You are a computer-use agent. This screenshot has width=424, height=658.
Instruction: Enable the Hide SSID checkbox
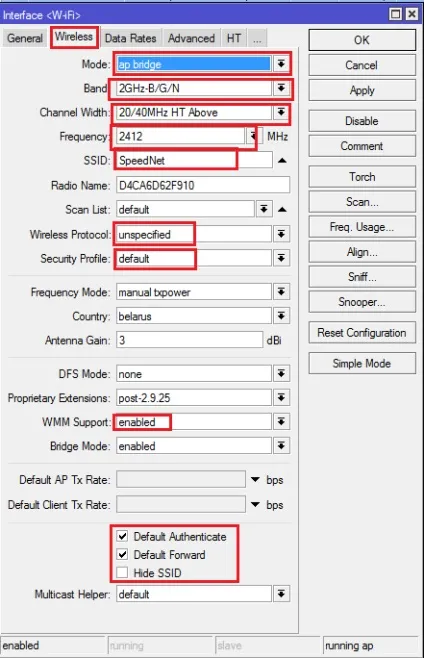click(x=122, y=572)
